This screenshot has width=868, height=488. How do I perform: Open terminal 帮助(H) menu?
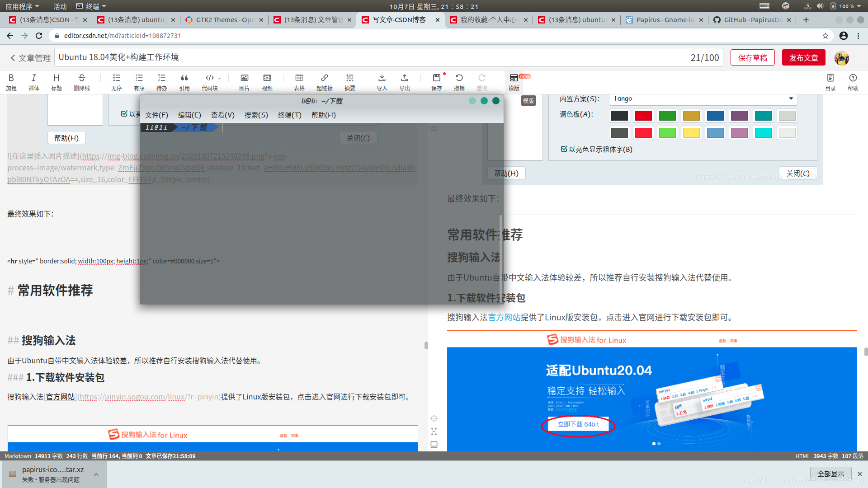324,115
